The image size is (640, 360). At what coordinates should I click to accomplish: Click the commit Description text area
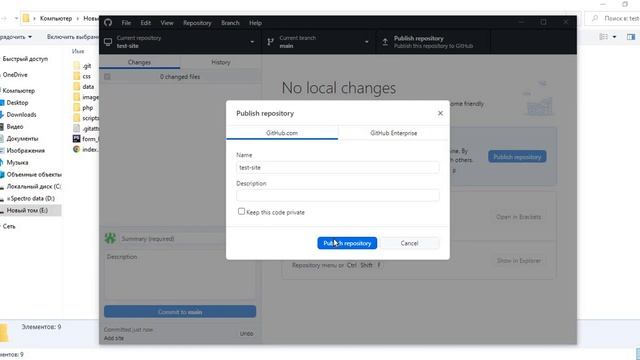[x=180, y=276]
